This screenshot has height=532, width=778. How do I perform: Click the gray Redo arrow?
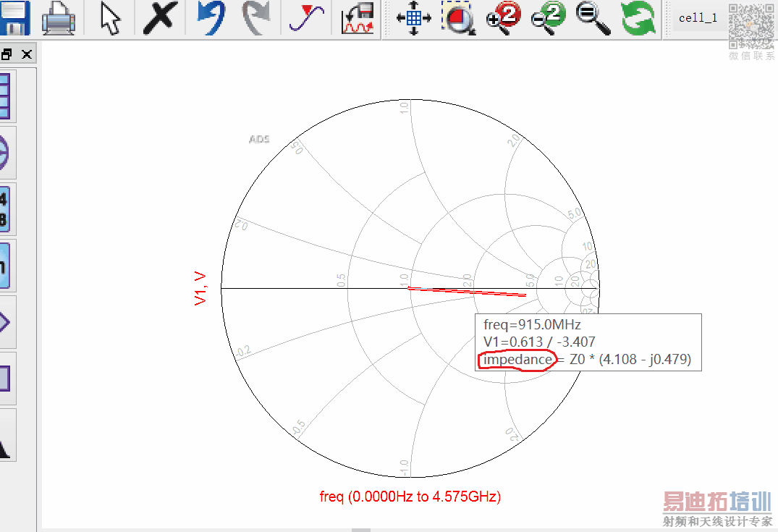256,18
